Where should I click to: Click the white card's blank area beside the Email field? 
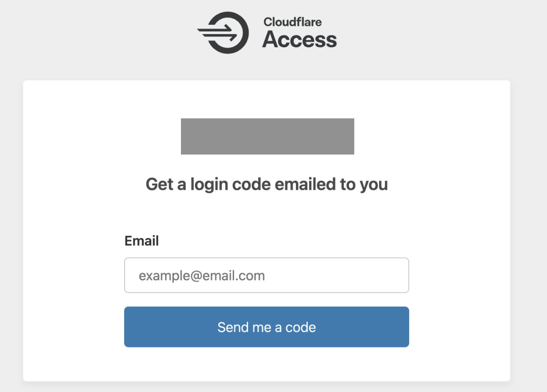pos(457,275)
